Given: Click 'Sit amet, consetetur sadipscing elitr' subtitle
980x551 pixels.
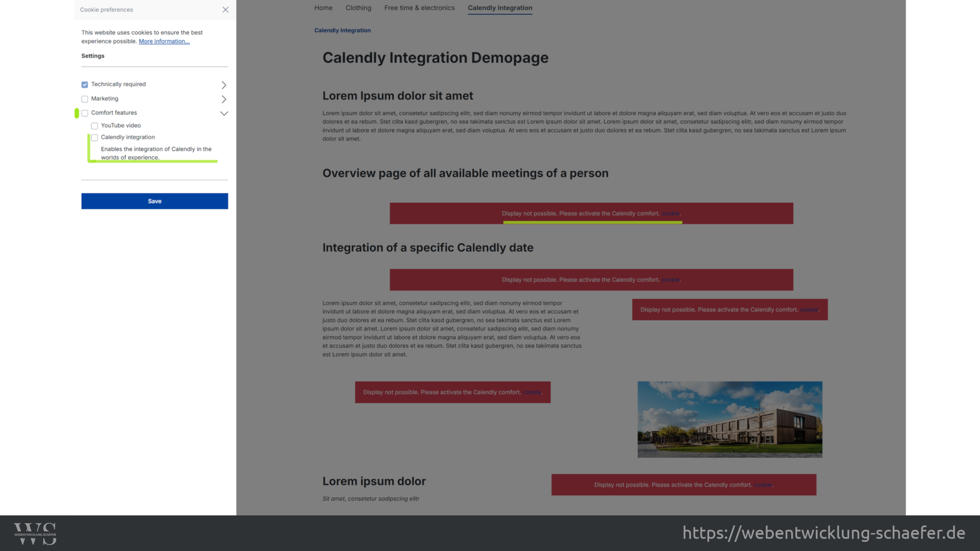Looking at the screenshot, I should pyautogui.click(x=371, y=498).
